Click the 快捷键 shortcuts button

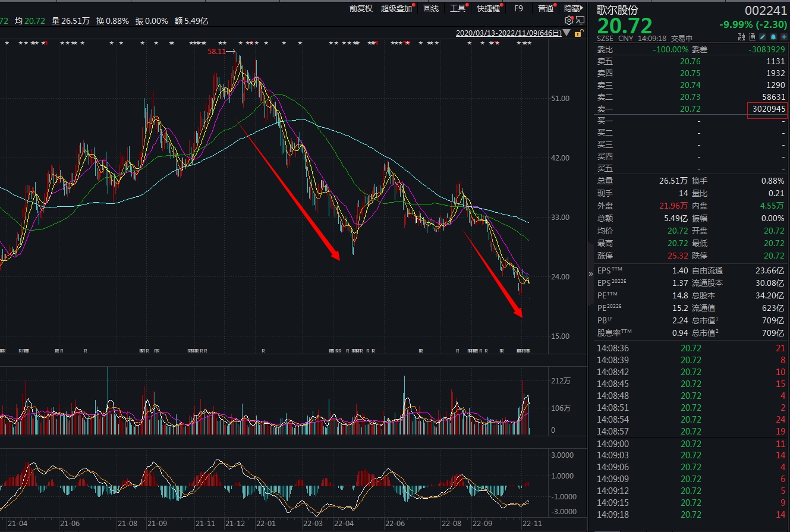489,8
